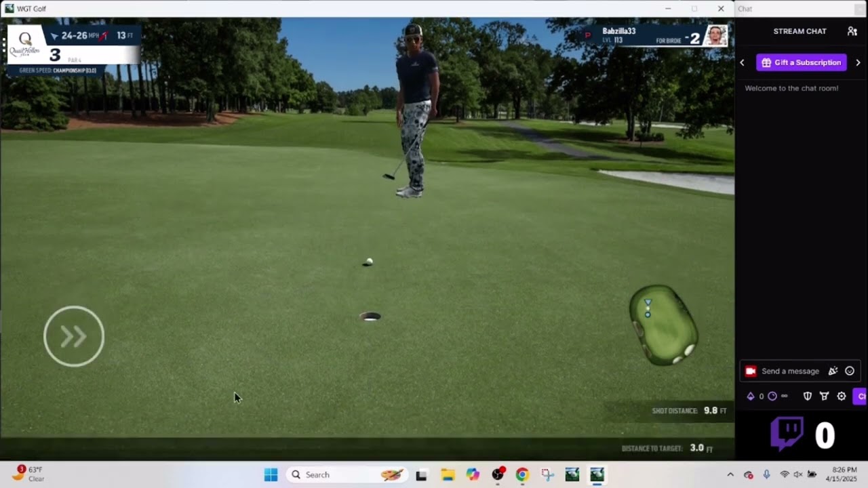Click the chat filter funnel-like icon
Screen dimensions: 868x488
click(x=825, y=396)
